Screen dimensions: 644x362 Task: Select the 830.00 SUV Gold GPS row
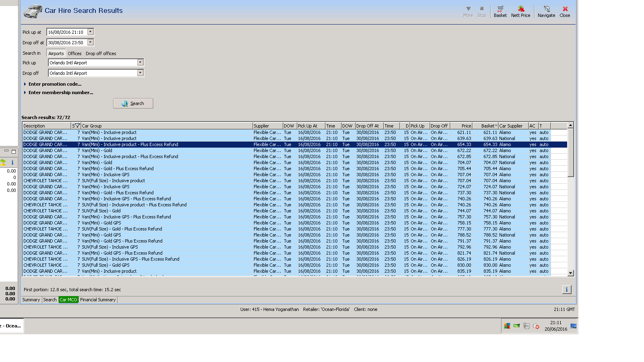coord(295,265)
